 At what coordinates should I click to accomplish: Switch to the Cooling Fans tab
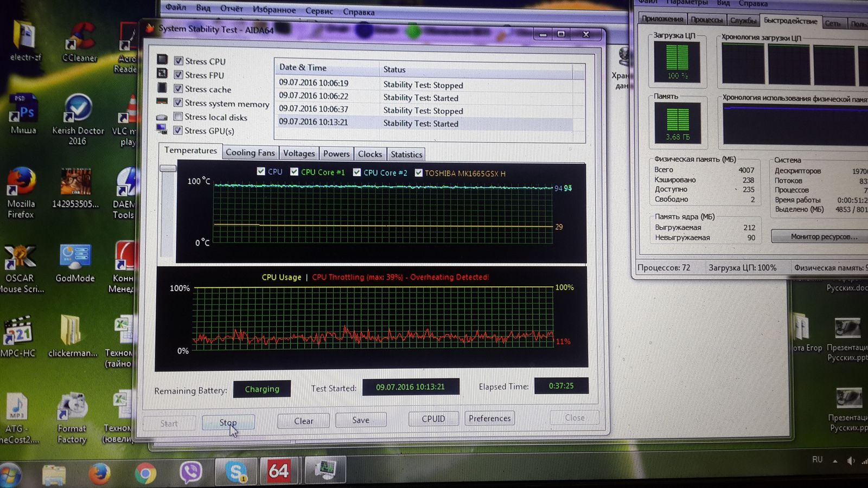[250, 153]
